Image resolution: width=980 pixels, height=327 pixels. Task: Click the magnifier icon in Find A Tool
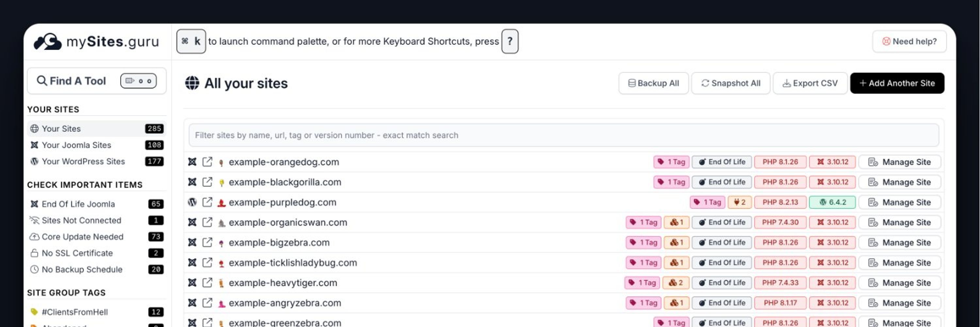[41, 81]
